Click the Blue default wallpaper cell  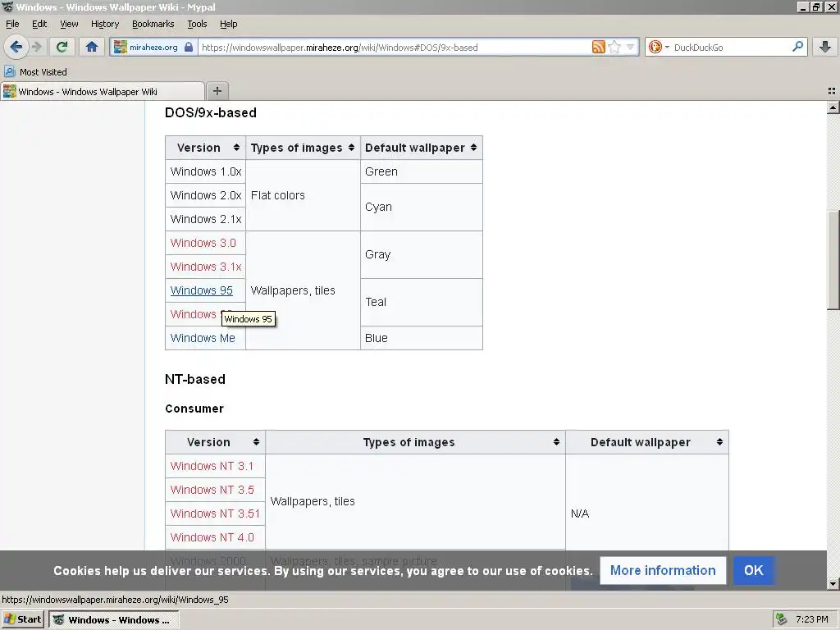click(x=422, y=338)
